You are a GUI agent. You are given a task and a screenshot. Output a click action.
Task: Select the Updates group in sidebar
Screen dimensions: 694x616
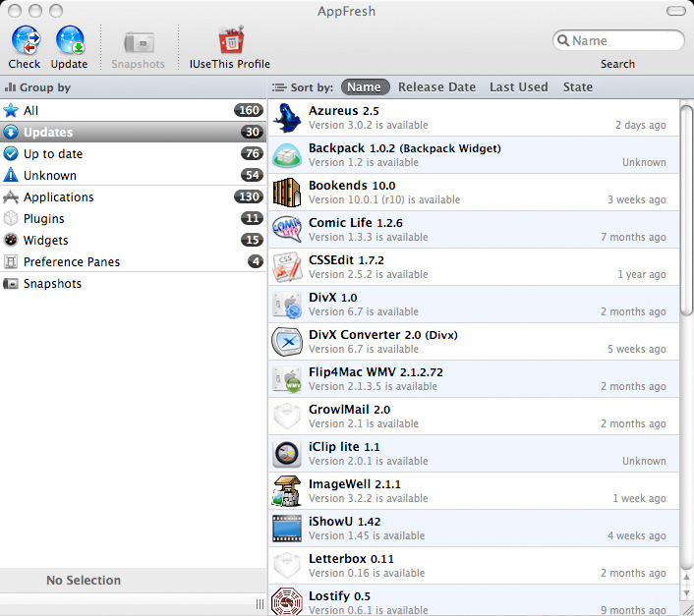[x=133, y=132]
